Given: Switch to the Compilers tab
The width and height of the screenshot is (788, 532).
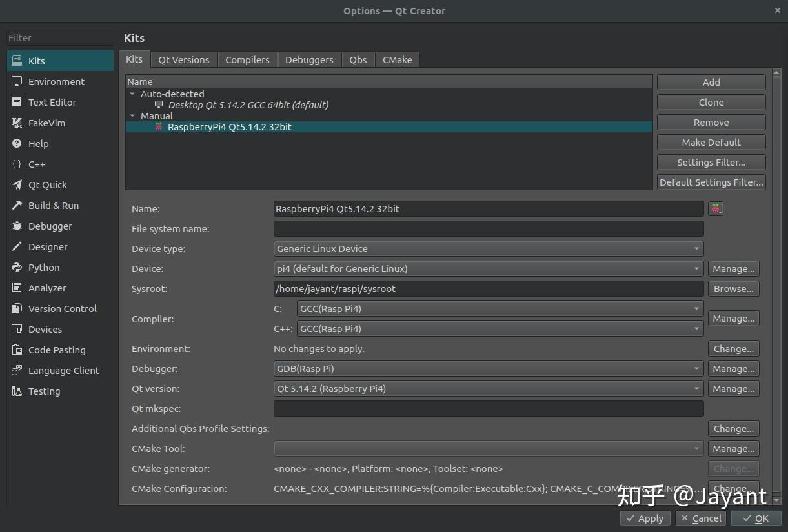Looking at the screenshot, I should tap(247, 59).
